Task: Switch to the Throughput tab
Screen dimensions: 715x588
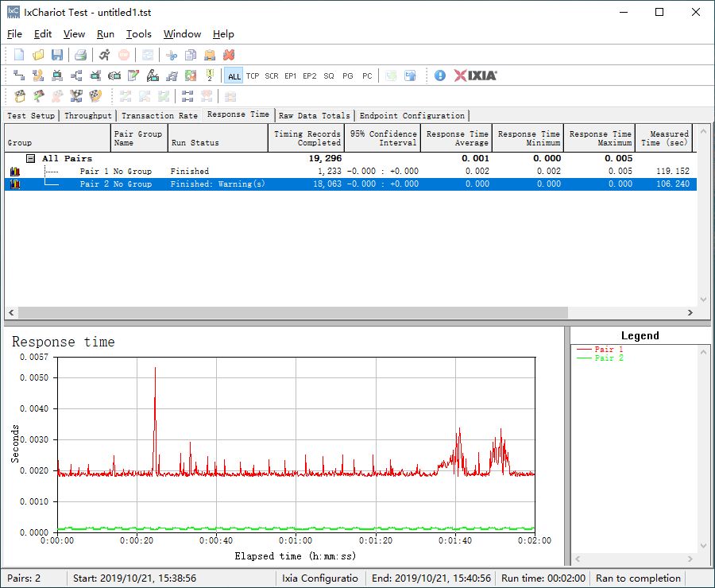Action: click(x=88, y=116)
